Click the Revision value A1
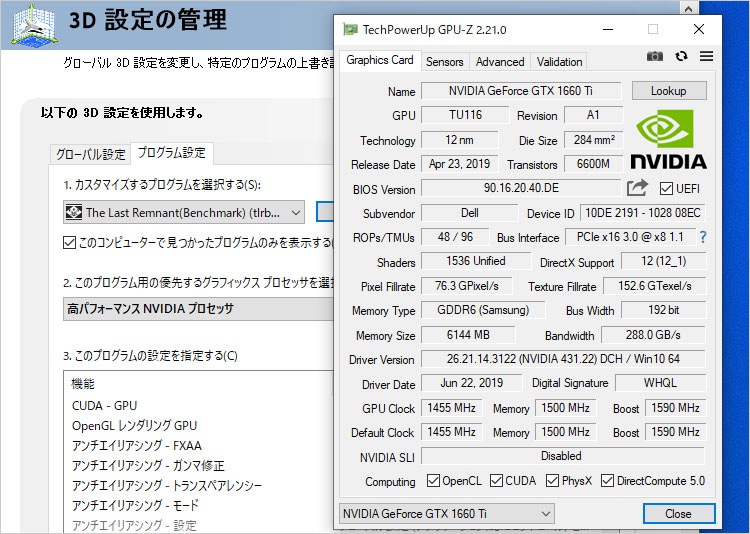Screen dimensions: 750x534 pos(594,115)
